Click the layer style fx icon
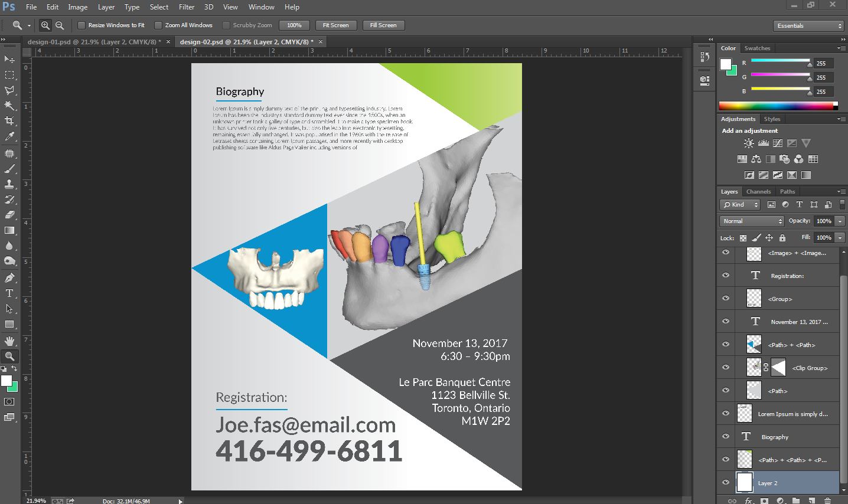 click(x=749, y=500)
